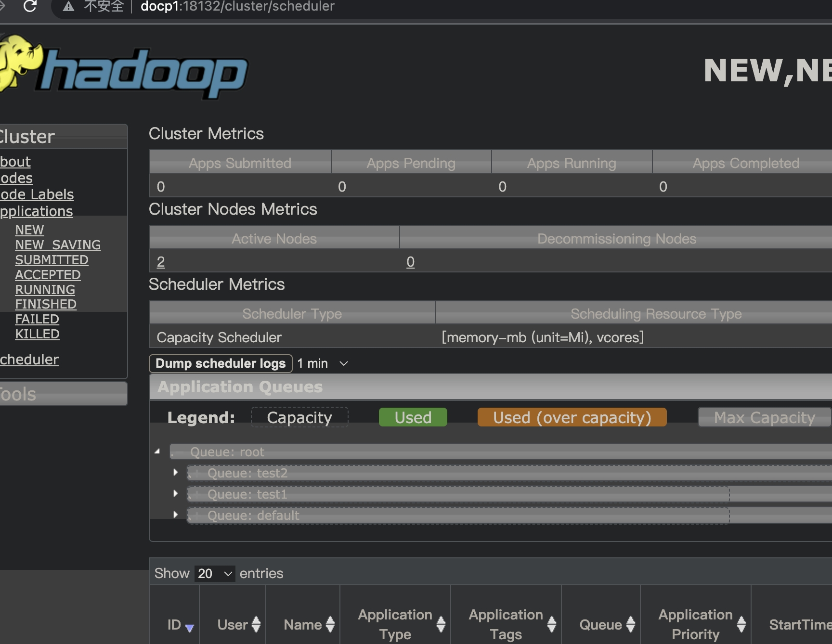Filter applications by NEW_SAVING state

58,245
